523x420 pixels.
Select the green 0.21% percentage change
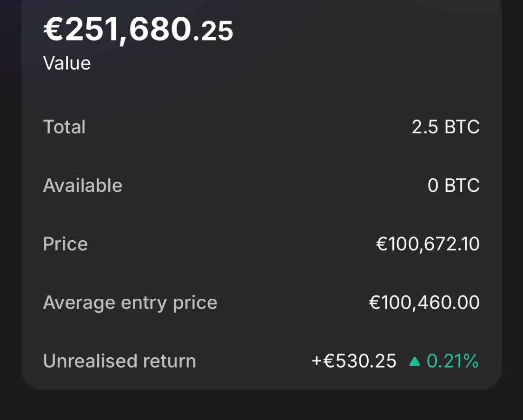(452, 361)
